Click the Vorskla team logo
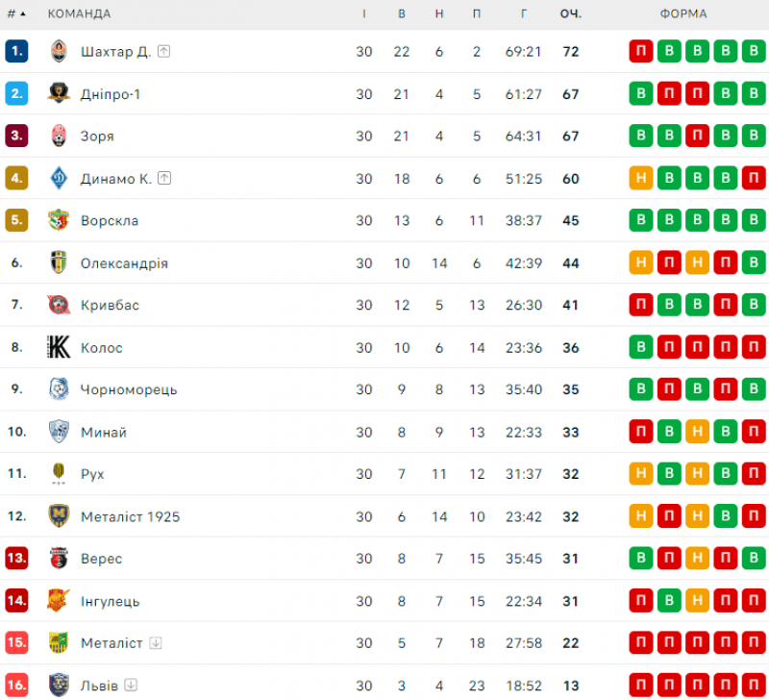This screenshot has width=769, height=700. (59, 221)
